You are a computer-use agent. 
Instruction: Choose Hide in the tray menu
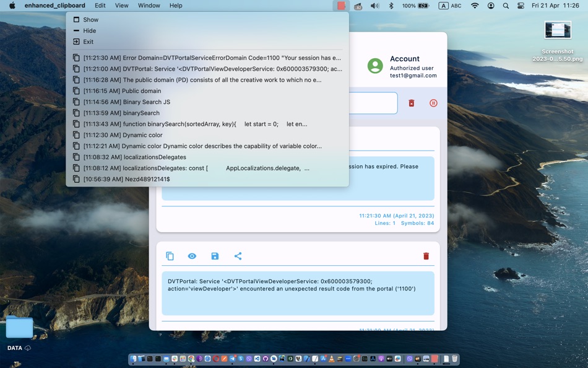pos(207,31)
